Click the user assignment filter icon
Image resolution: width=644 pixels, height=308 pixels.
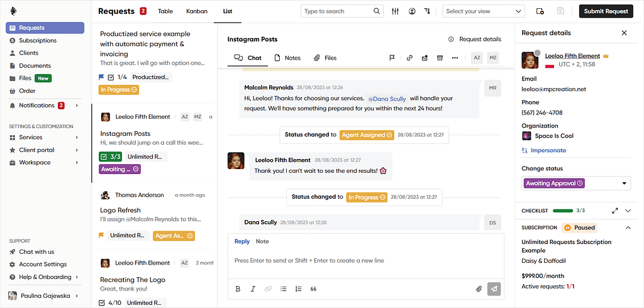click(411, 11)
